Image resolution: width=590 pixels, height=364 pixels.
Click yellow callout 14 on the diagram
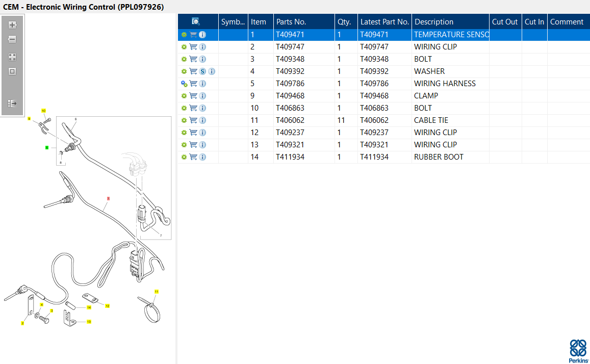tap(89, 307)
